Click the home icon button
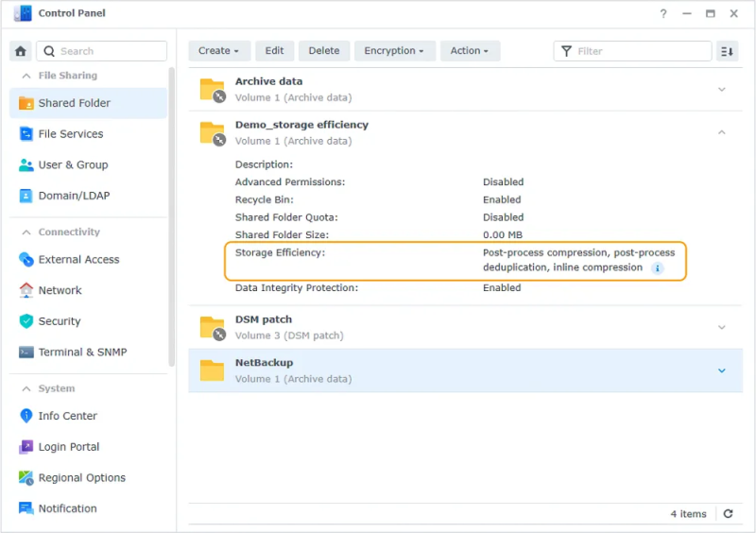This screenshot has width=756, height=533. coord(20,51)
